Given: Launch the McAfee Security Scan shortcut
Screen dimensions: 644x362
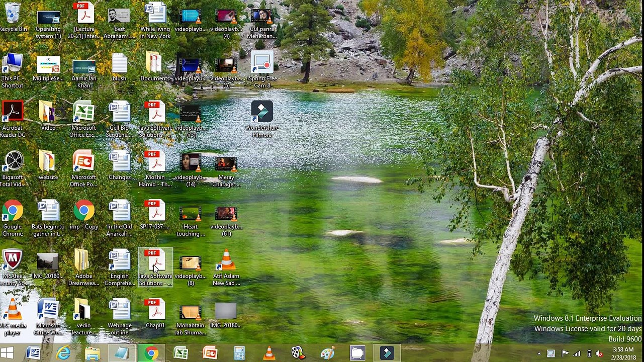Looking at the screenshot, I should pyautogui.click(x=13, y=268).
